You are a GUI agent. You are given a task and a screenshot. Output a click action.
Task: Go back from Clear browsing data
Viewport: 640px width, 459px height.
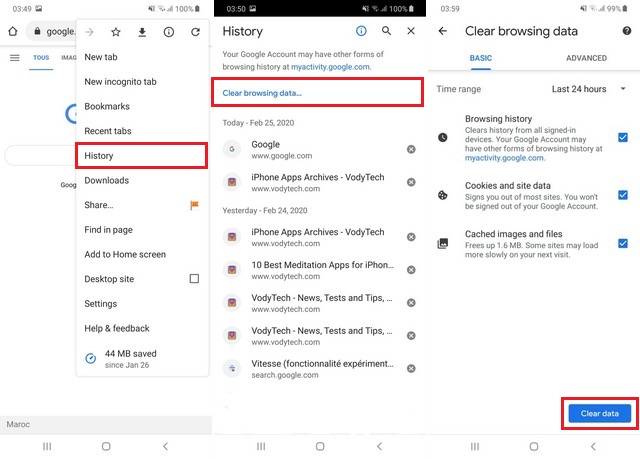[442, 31]
